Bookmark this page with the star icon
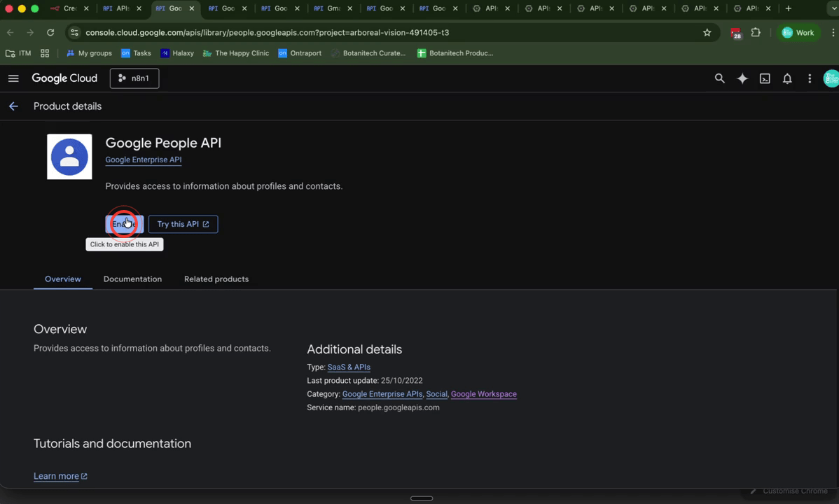The image size is (839, 504). 707,32
